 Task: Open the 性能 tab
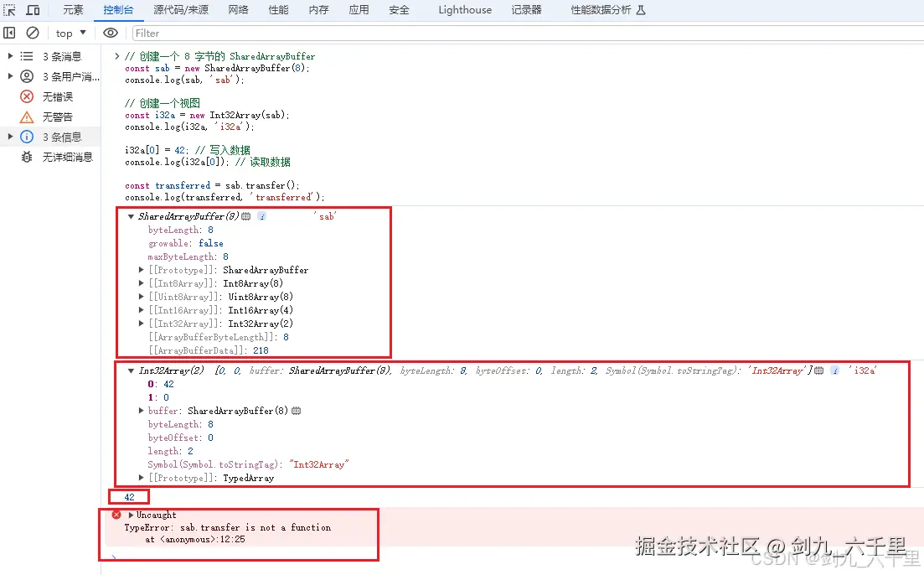278,10
